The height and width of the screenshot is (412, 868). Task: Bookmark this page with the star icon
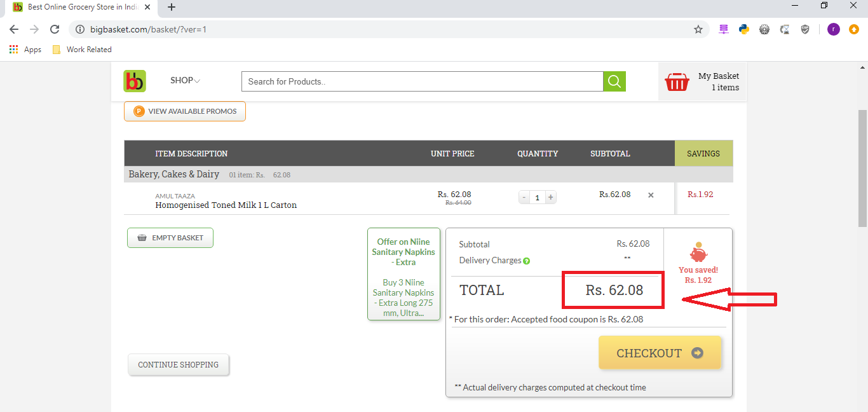[x=698, y=29]
